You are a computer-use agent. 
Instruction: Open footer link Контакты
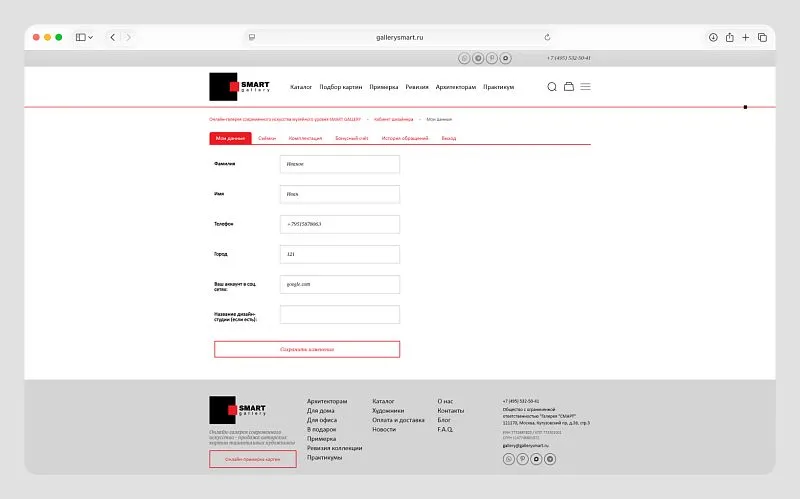(x=451, y=411)
